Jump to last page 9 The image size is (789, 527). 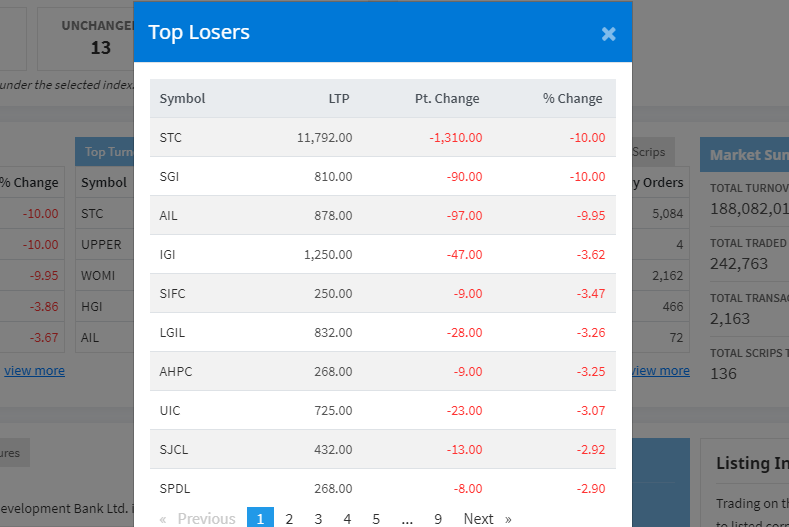438,518
